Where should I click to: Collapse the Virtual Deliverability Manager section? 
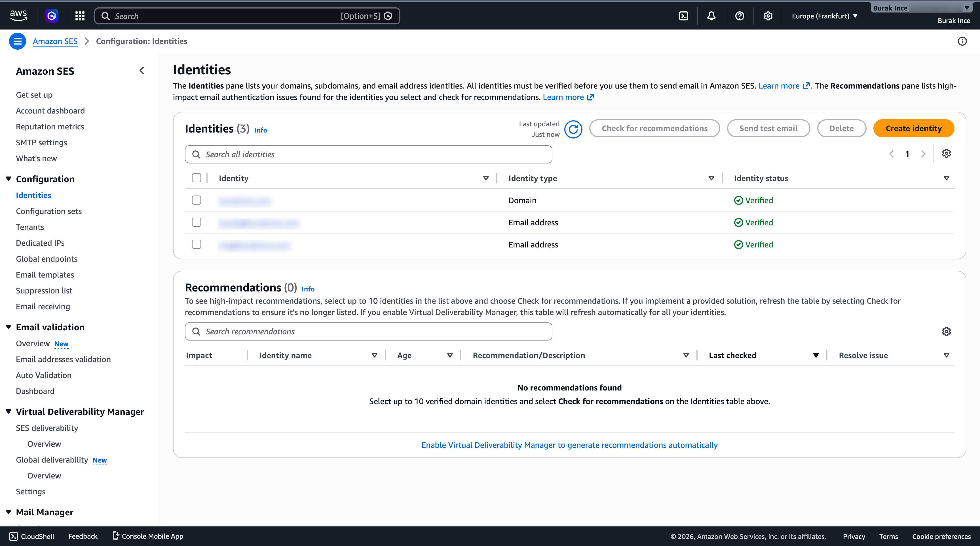(9, 411)
